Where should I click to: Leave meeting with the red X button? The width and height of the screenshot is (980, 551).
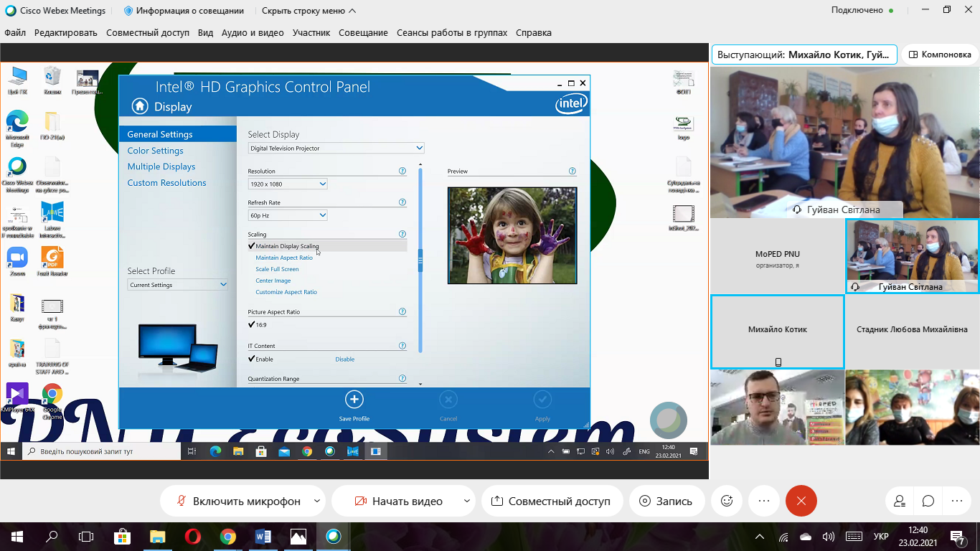tap(801, 501)
